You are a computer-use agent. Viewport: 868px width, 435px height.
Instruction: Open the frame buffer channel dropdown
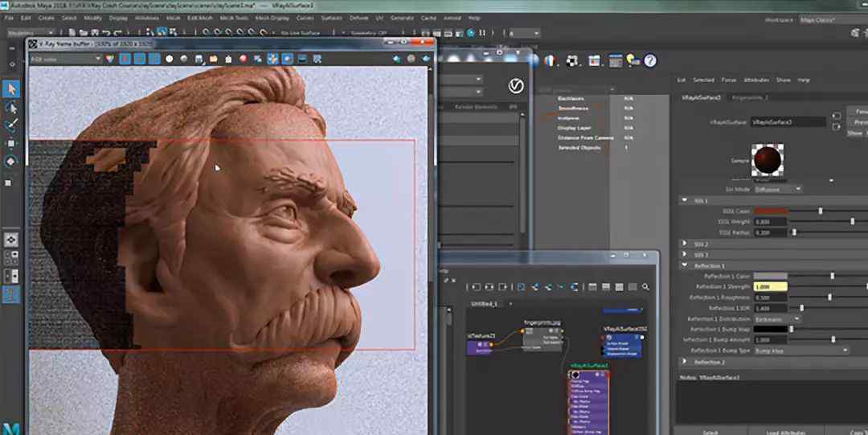click(x=66, y=59)
